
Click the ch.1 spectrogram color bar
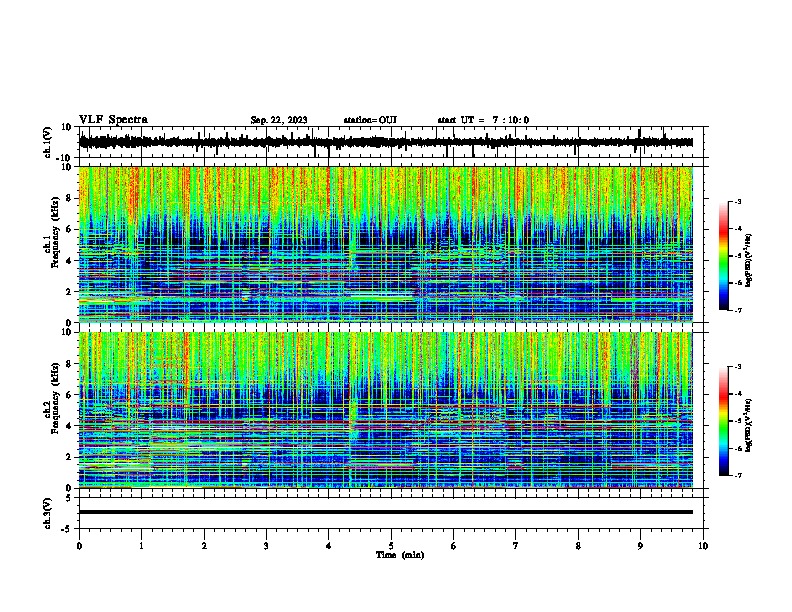[724, 256]
